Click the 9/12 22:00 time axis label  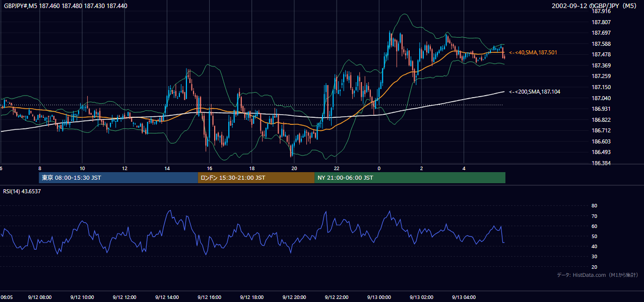click(x=337, y=297)
